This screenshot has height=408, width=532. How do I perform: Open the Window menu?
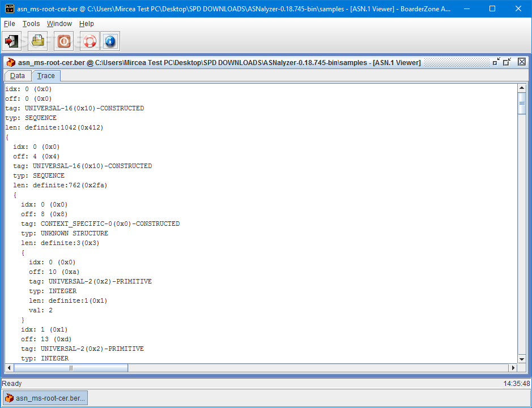point(59,24)
